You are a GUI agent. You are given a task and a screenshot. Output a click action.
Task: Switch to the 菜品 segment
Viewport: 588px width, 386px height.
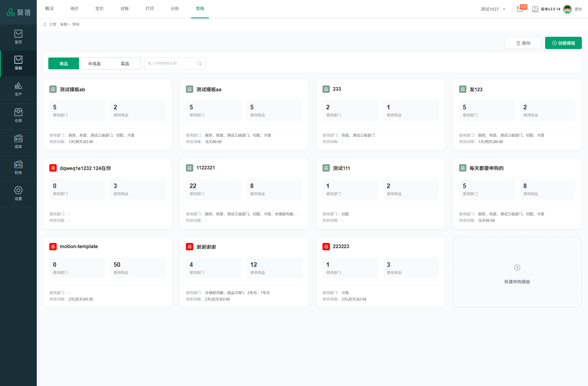pos(125,64)
